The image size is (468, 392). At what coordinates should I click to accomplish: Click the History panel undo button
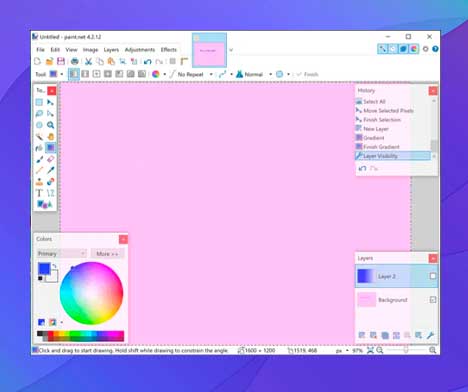pos(362,168)
